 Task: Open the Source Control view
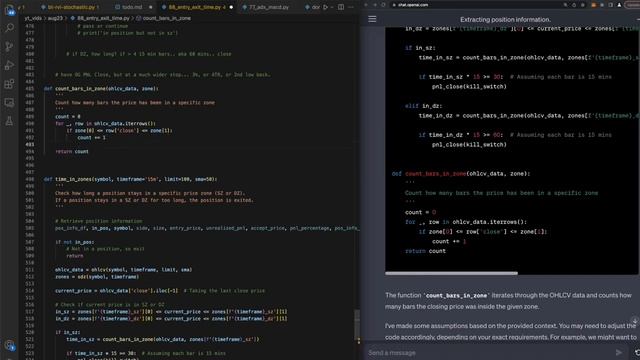pyautogui.click(x=9, y=47)
